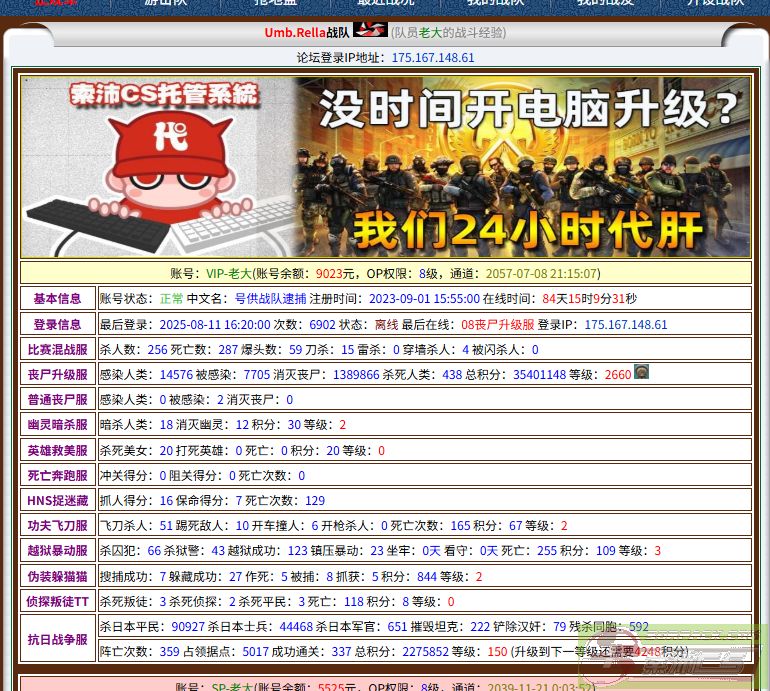Click the state value 离线
This screenshot has width=770, height=691.
tap(386, 325)
